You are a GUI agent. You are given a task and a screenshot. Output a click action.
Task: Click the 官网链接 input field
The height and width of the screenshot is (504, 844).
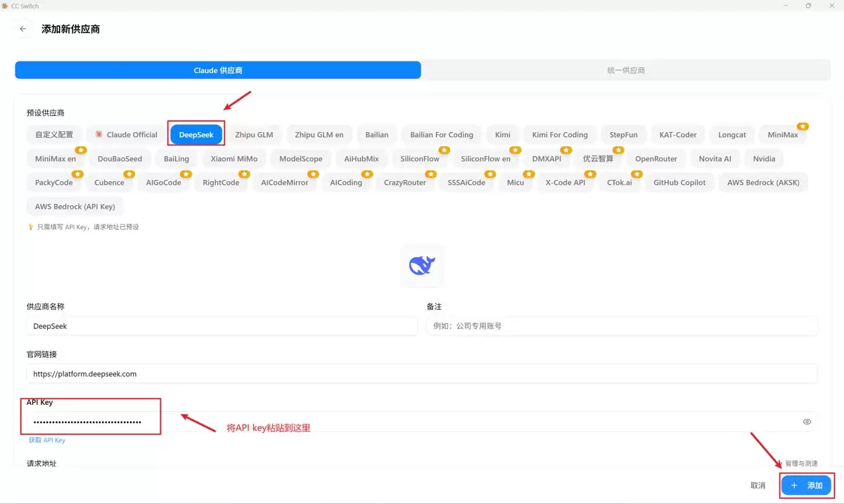click(422, 374)
